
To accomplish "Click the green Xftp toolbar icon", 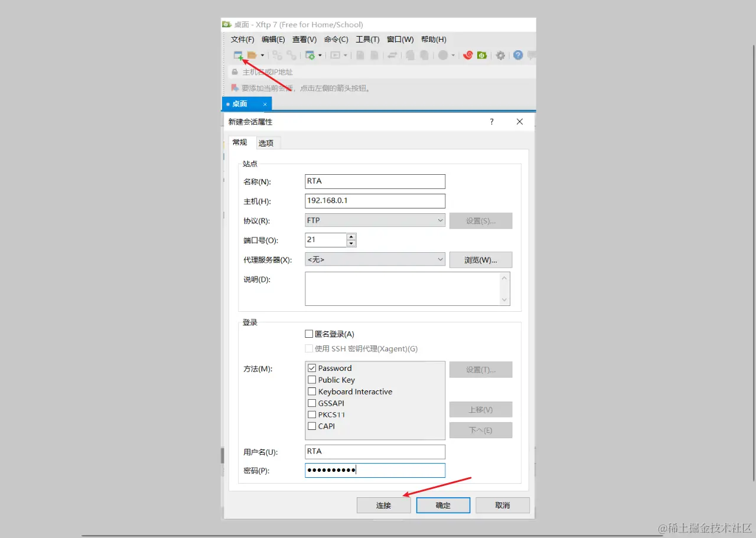I will pyautogui.click(x=482, y=56).
